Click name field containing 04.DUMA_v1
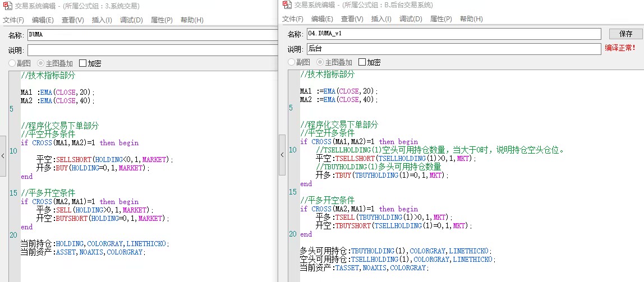The height and width of the screenshot is (282, 644). pos(454,34)
